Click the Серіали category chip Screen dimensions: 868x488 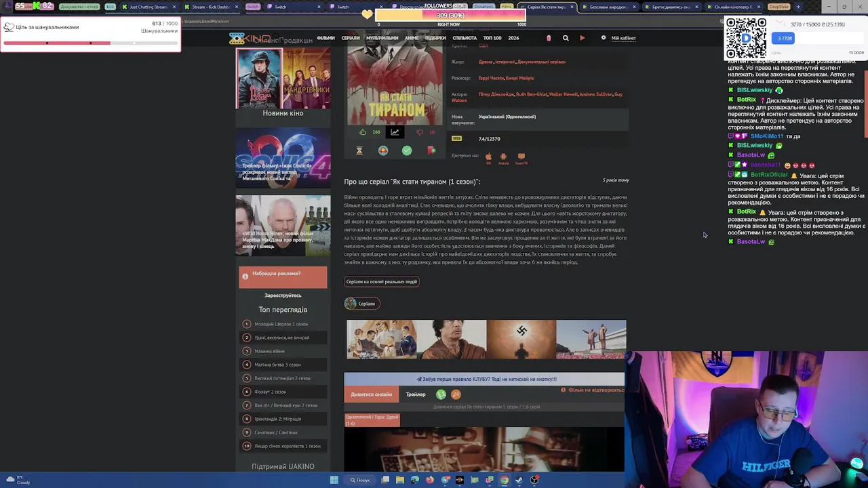coord(361,304)
